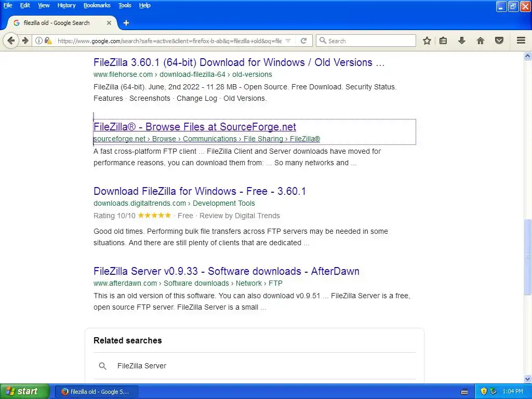Image resolution: width=532 pixels, height=399 pixels.
Task: Open the address bar history dropdown arrow
Action: [288, 41]
